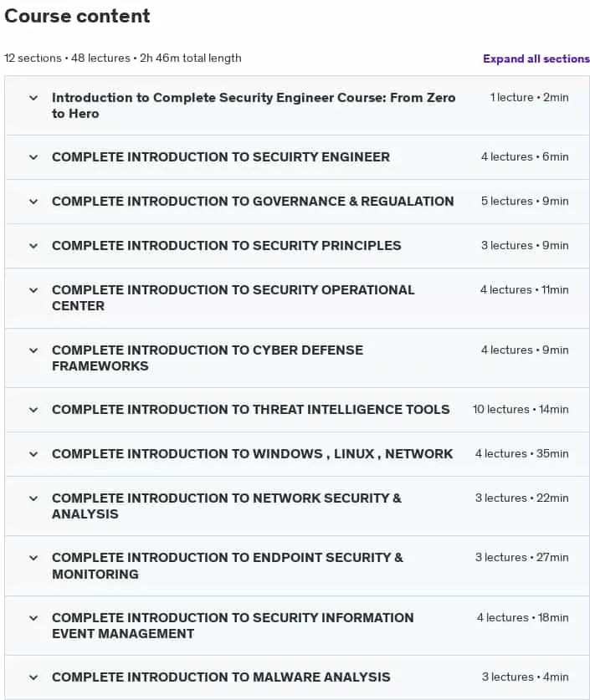Open chevron for GOVERNANCE & REGUALATION section
This screenshot has height=700, width=590.
tap(33, 202)
